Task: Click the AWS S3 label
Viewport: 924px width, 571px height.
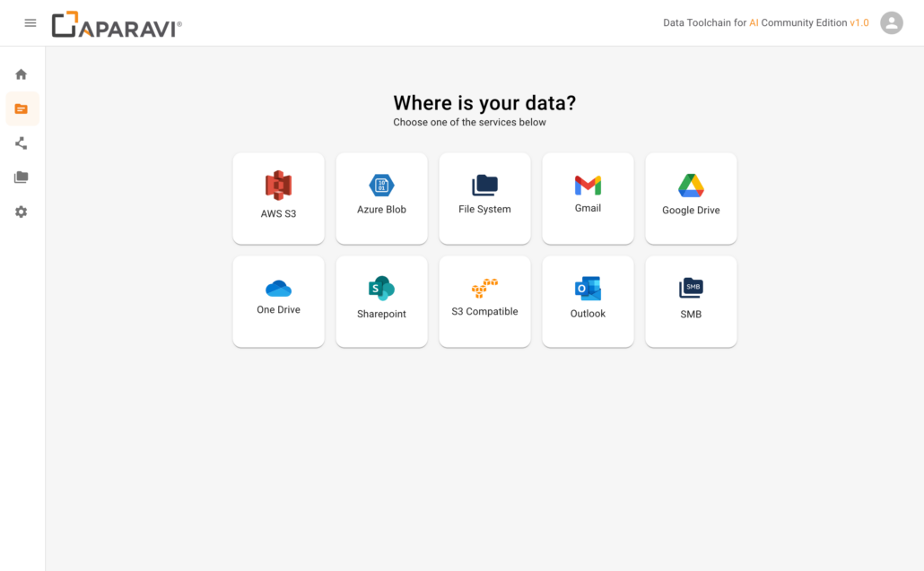Action: coord(278,213)
